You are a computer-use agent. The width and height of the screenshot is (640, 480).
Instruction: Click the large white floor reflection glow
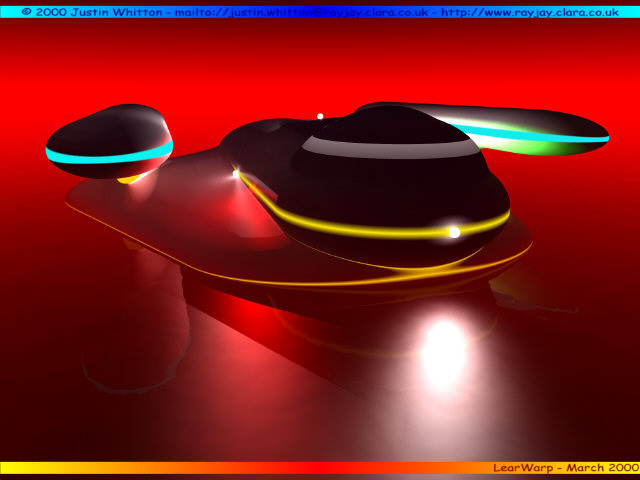tap(443, 350)
